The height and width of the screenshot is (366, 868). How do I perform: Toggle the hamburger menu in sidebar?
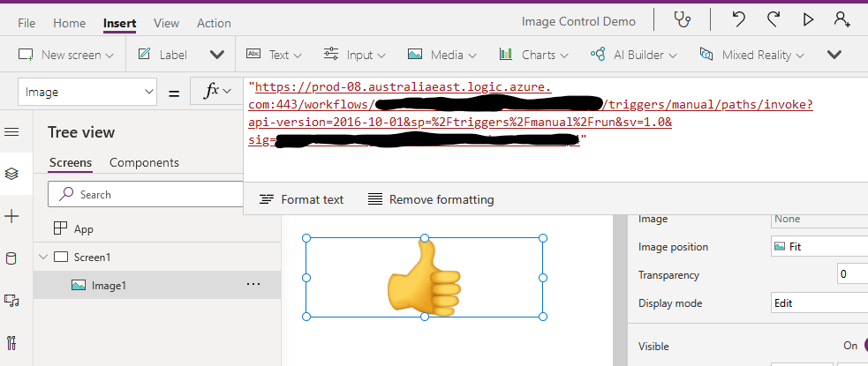(11, 132)
